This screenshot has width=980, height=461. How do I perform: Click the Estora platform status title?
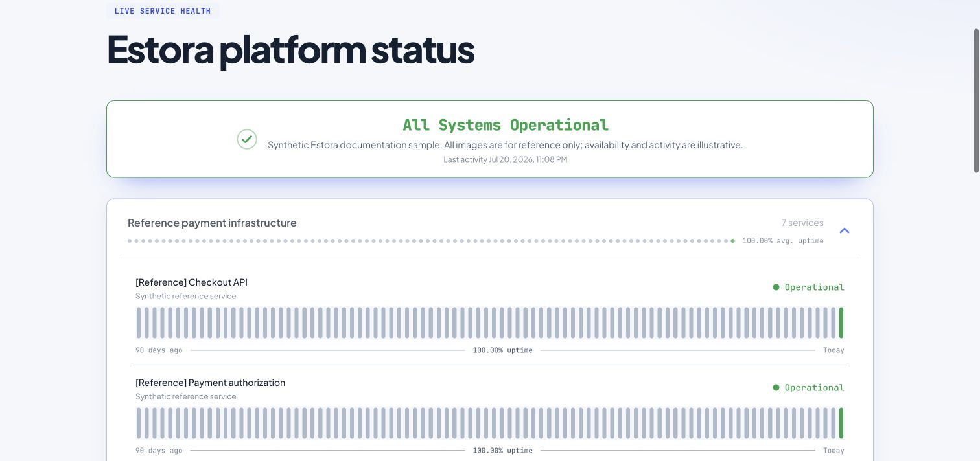click(290, 50)
